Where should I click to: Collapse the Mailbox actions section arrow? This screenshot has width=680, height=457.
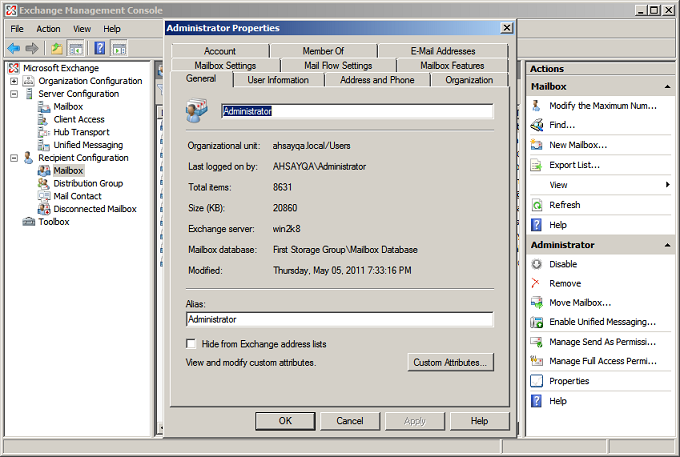(x=667, y=87)
